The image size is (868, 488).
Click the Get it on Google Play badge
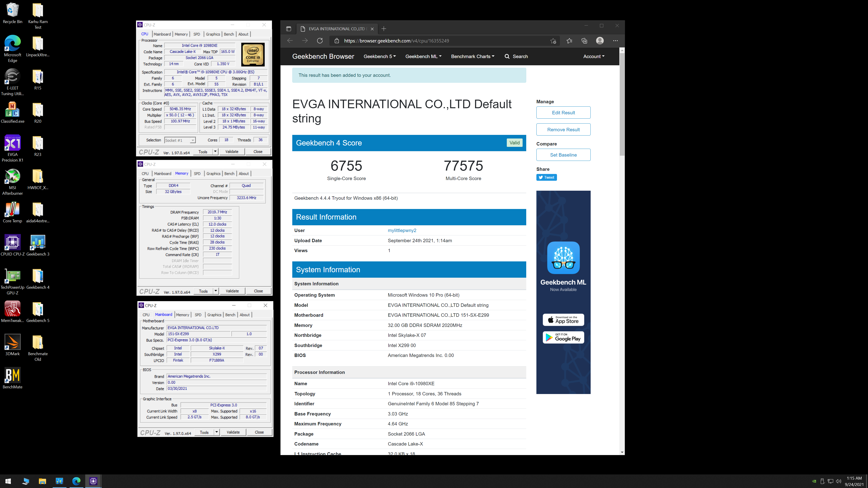point(563,337)
